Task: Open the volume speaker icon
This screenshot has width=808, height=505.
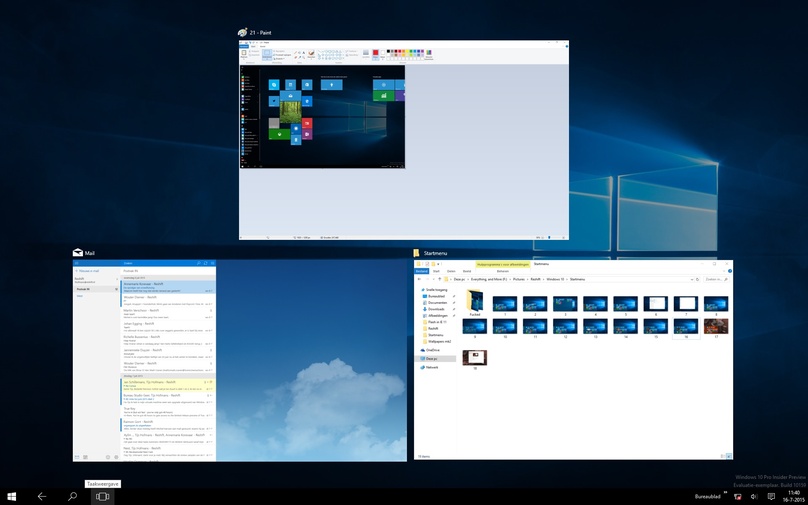Action: click(754, 496)
